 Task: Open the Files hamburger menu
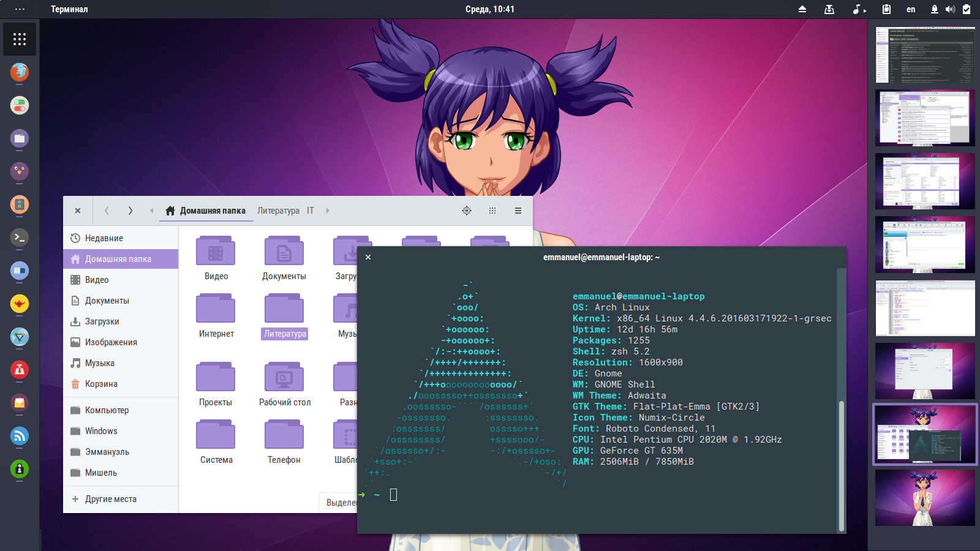pos(518,211)
